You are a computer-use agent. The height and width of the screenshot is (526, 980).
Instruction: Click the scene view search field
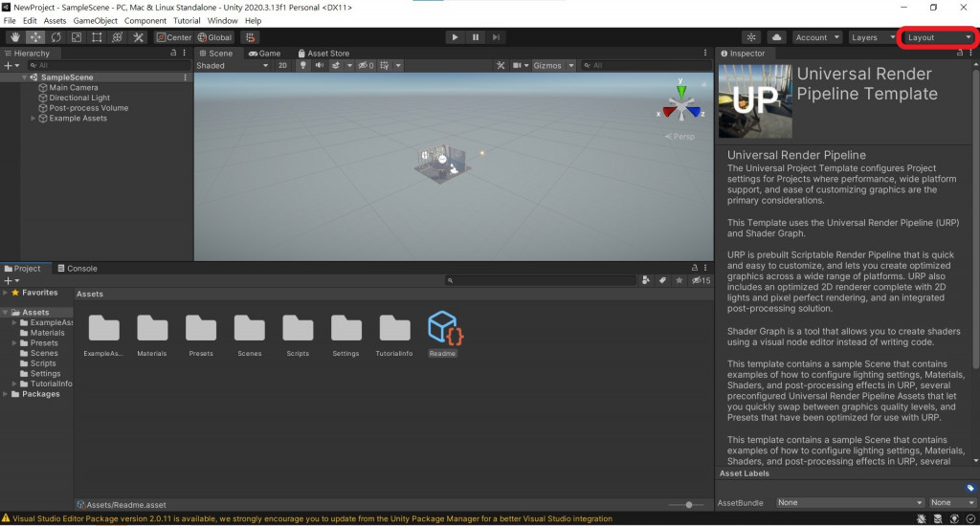(x=645, y=66)
